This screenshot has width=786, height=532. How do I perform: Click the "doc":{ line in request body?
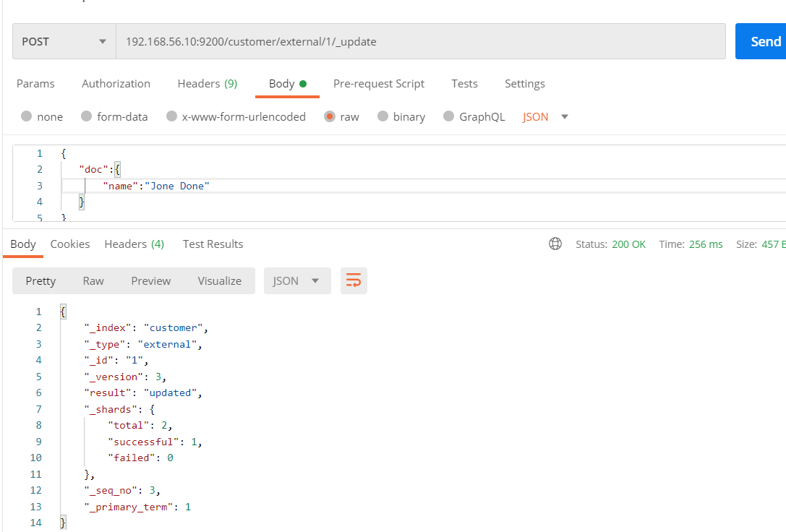[x=99, y=169]
